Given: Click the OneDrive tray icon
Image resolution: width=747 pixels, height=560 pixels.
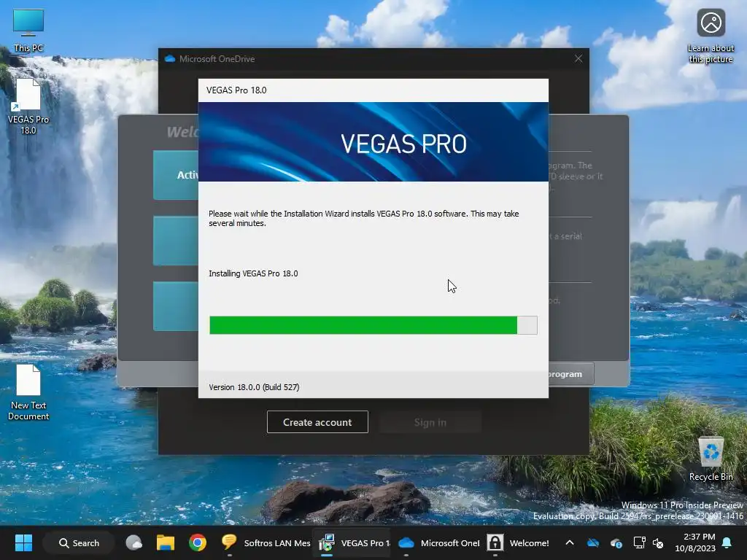Looking at the screenshot, I should 593,542.
